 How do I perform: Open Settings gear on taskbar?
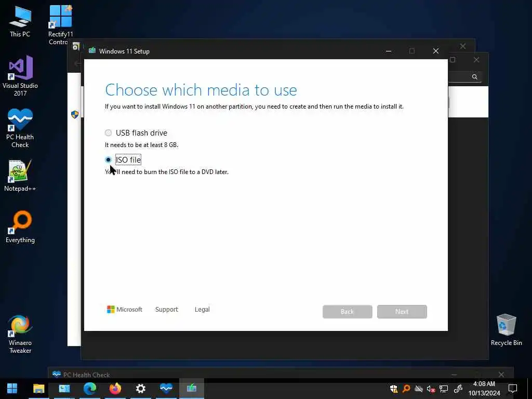[140, 388]
